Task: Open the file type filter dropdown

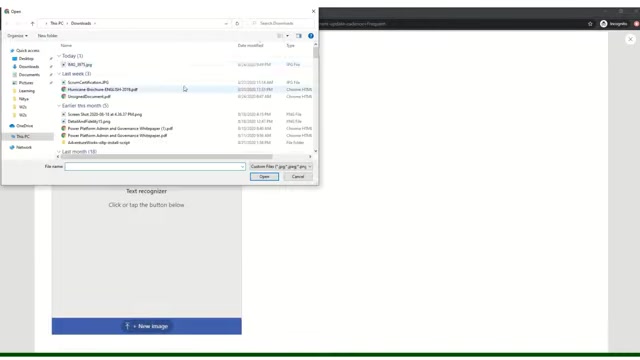Action: pos(281,167)
